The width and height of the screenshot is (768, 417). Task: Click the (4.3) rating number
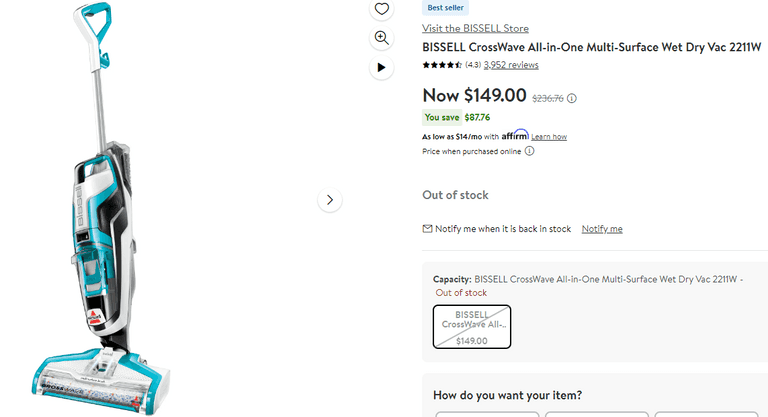coord(473,65)
